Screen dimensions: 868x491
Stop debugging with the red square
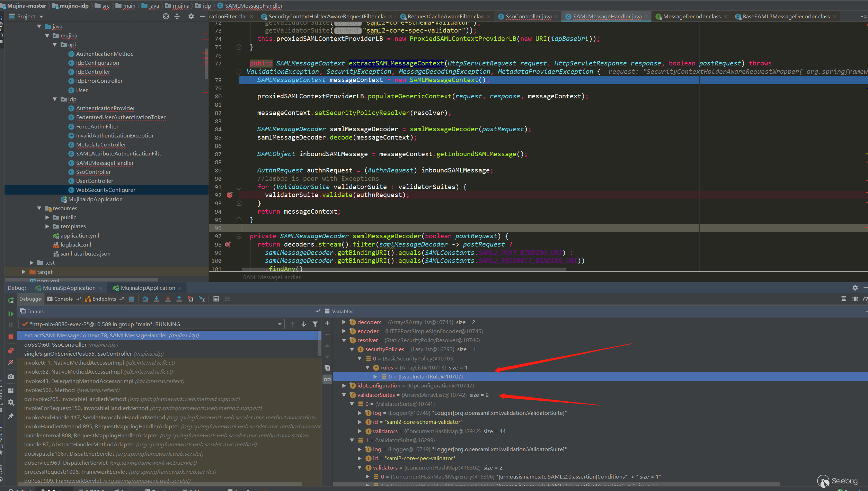click(x=11, y=336)
